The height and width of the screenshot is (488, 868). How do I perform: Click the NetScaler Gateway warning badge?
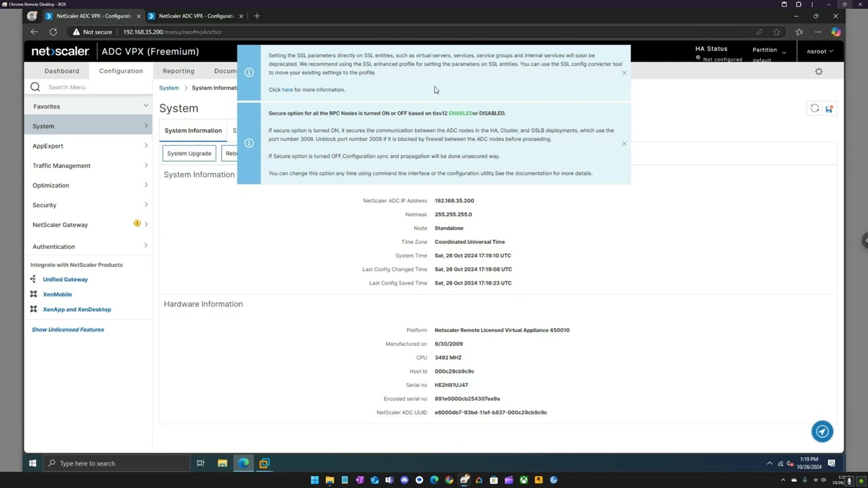coord(137,224)
